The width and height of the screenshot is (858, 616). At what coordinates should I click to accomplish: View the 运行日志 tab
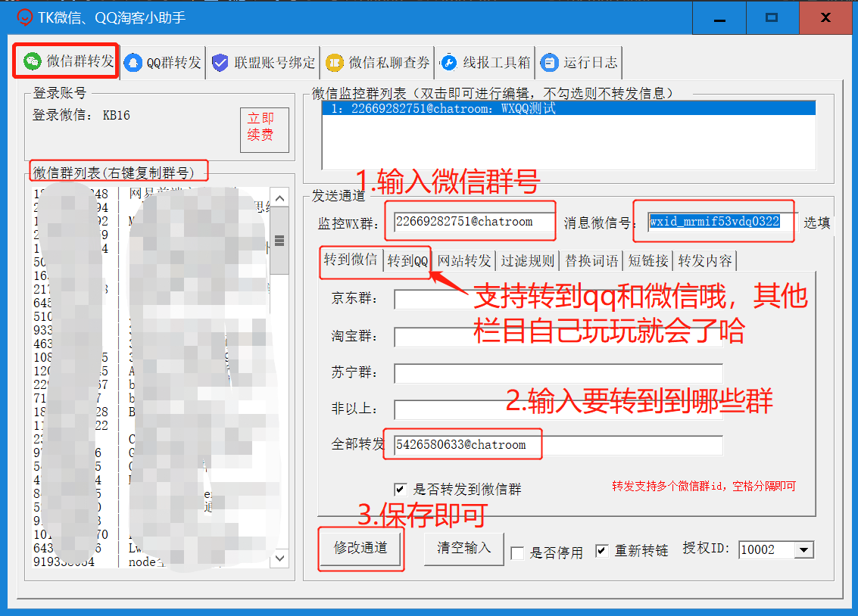[579, 63]
